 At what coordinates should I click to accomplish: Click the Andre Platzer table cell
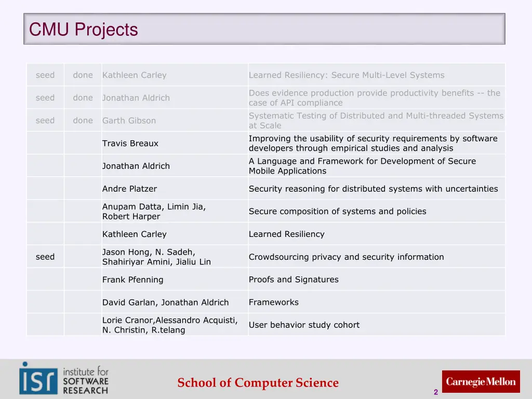click(129, 189)
